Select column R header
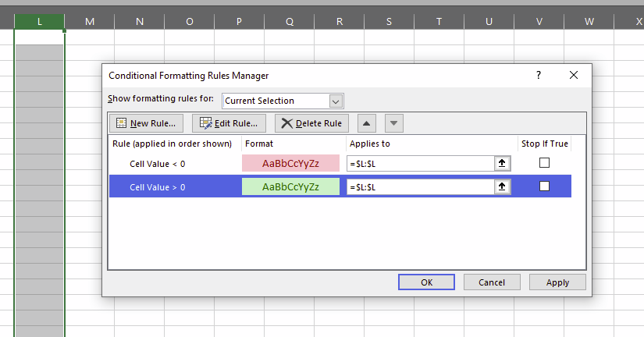 [340, 22]
